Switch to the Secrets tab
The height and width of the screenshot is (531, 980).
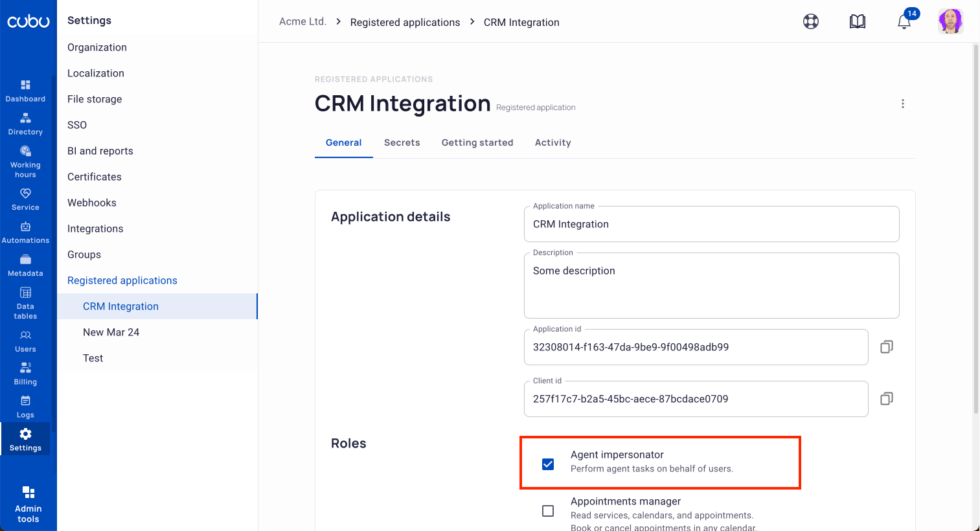pyautogui.click(x=402, y=142)
